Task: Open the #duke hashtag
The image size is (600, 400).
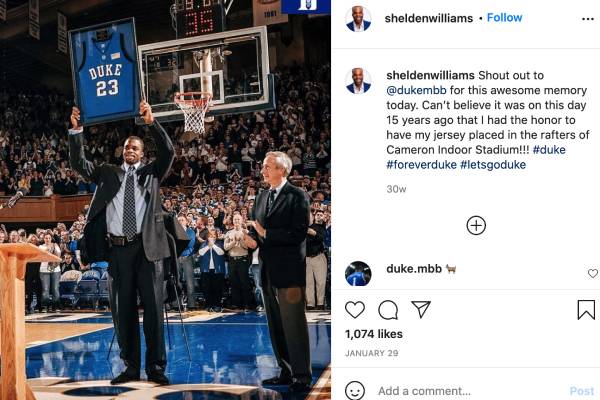Action: point(549,150)
